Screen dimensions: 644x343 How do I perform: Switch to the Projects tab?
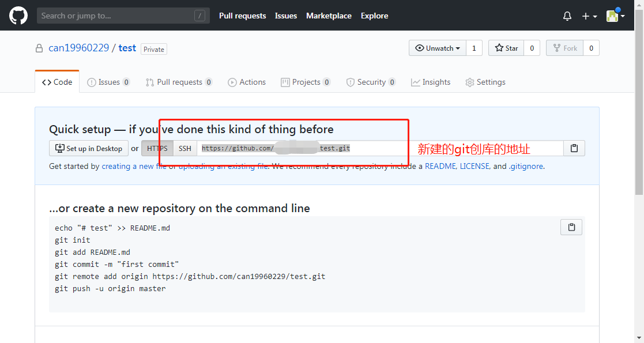[x=306, y=82]
